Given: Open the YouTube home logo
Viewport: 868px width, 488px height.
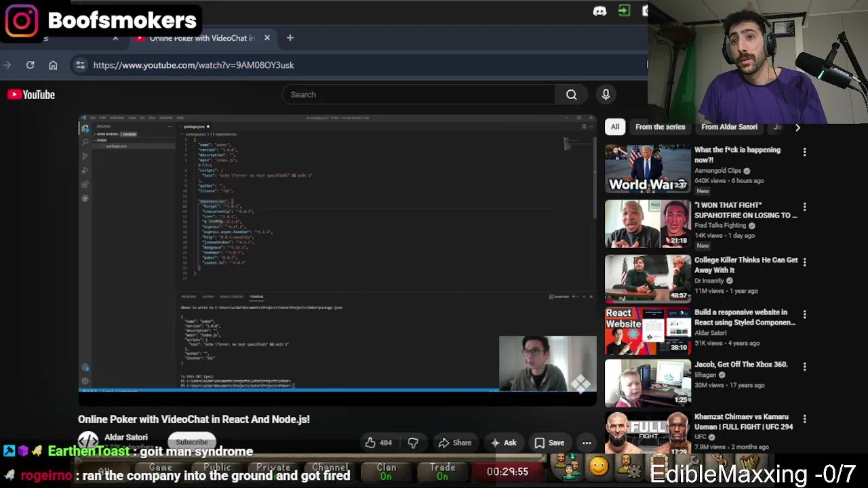Looking at the screenshot, I should [x=31, y=95].
